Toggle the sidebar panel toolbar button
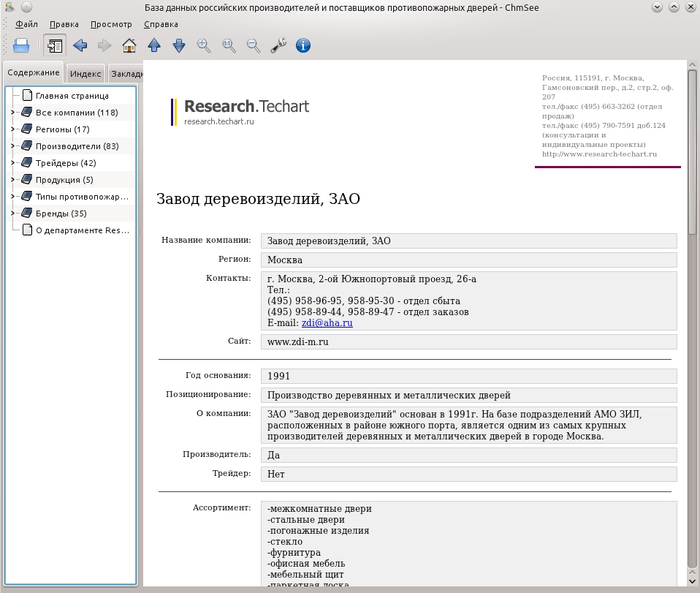The image size is (700, 593). [55, 45]
